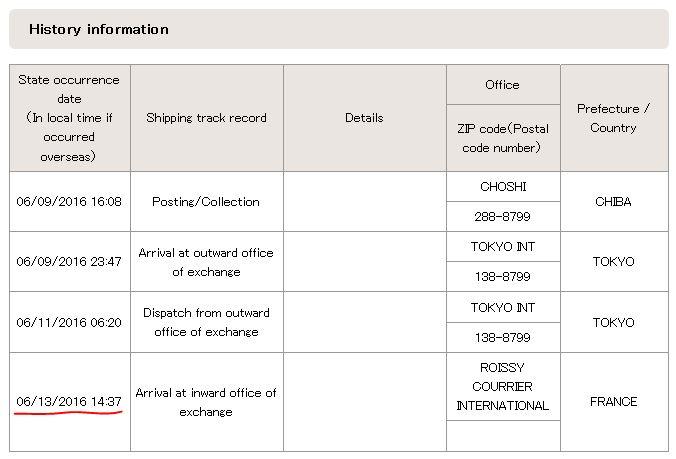Click the Shipping track record column header
This screenshot has height=459, width=676.
(207, 118)
